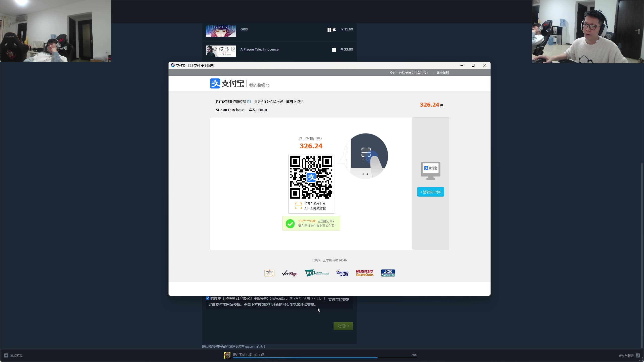The image size is (644, 362).
Task: Click 添加游戏 plus icon in Steam footer
Action: point(6,355)
